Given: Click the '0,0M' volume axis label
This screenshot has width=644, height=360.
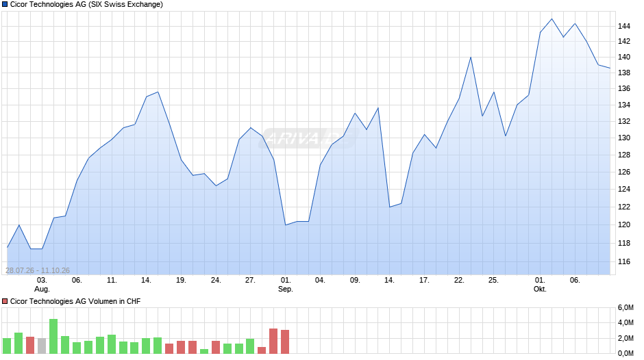Looking at the screenshot, I should click(626, 353).
